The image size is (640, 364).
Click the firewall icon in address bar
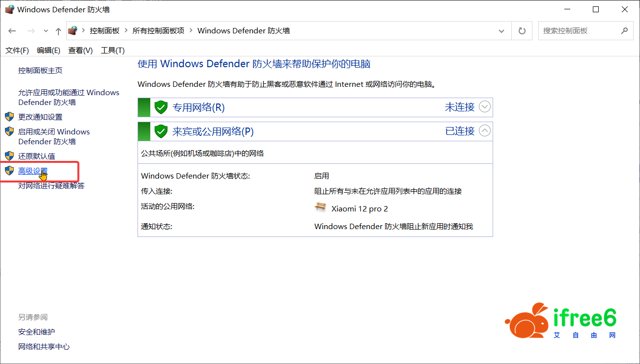click(x=73, y=30)
